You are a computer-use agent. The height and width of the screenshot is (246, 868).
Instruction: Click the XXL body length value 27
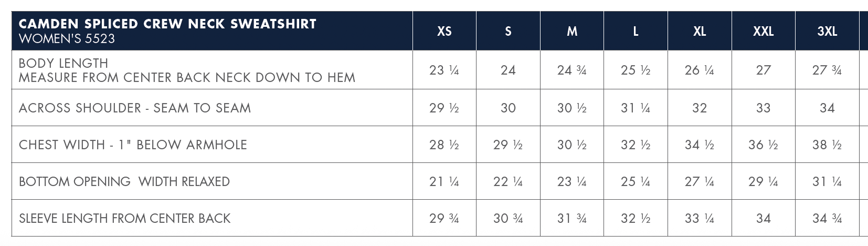click(763, 70)
